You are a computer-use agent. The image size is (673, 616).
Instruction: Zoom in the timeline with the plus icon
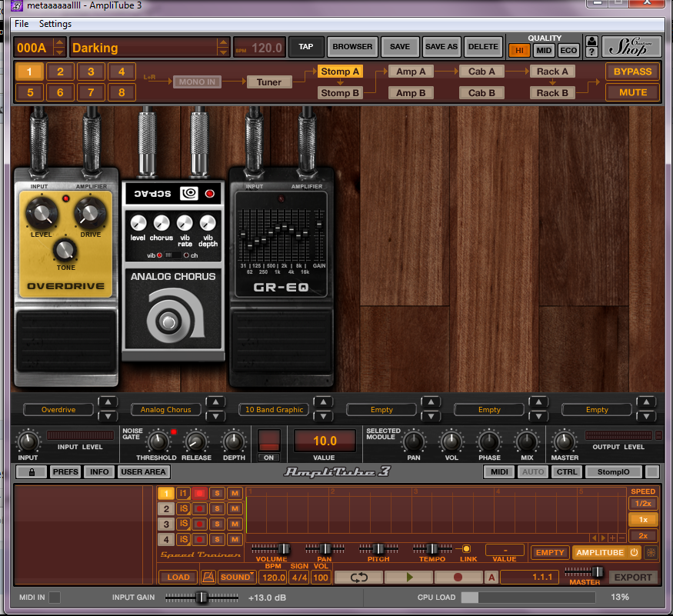coord(613,538)
